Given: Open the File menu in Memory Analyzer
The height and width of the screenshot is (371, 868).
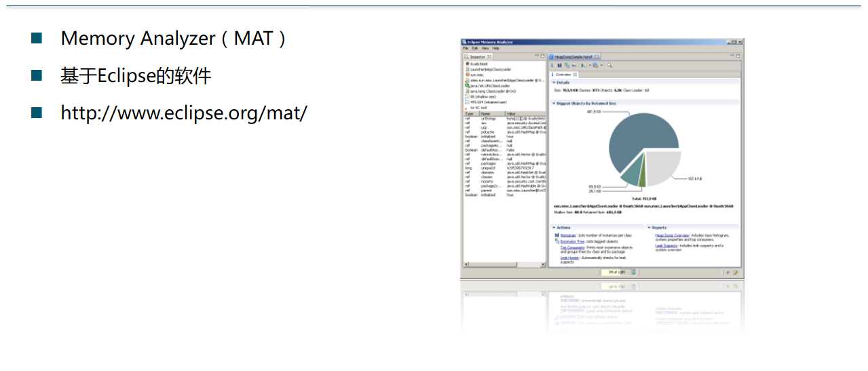Looking at the screenshot, I should pos(466,48).
